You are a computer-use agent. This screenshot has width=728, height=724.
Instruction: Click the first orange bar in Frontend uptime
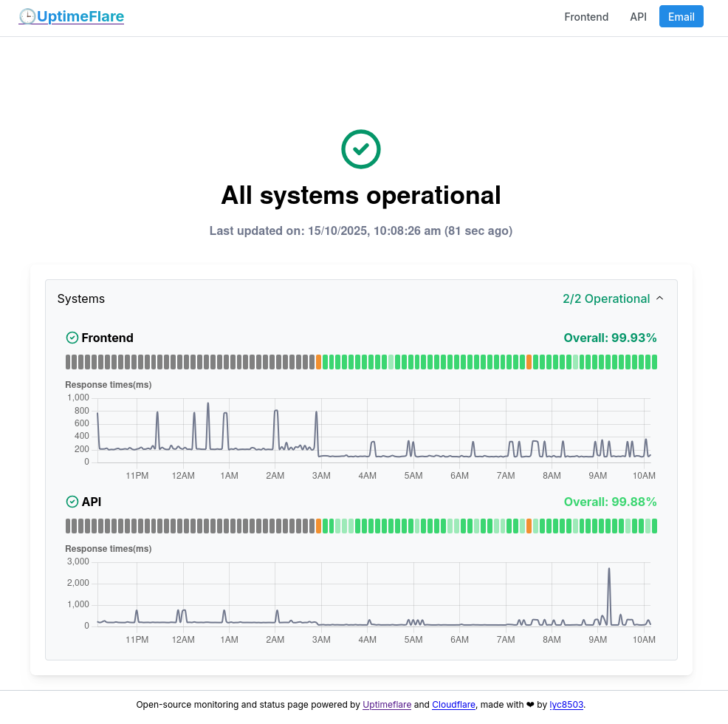click(319, 362)
